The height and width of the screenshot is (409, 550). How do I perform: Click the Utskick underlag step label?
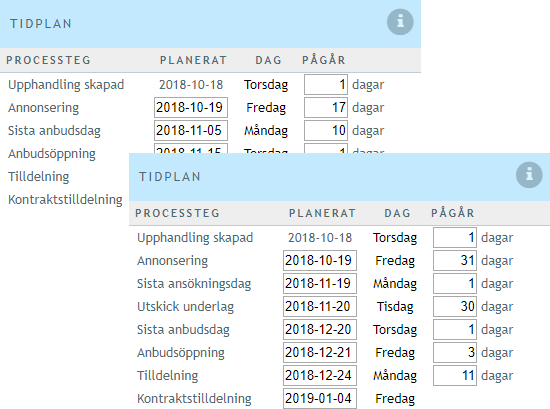(186, 307)
